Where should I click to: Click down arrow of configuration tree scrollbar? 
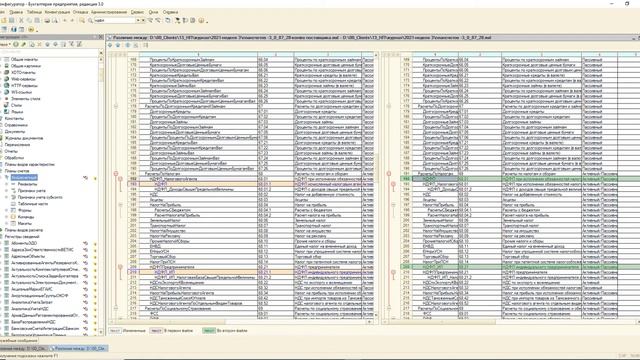pos(101,333)
